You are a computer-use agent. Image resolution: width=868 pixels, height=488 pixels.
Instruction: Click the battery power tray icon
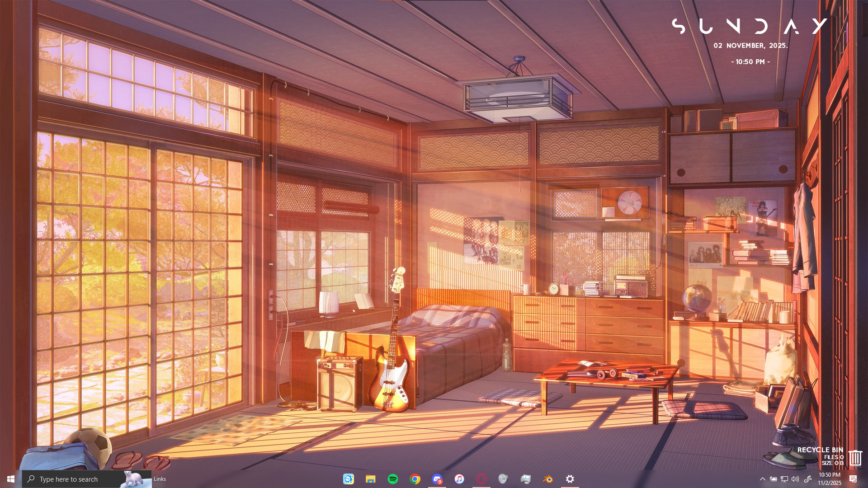(x=774, y=479)
